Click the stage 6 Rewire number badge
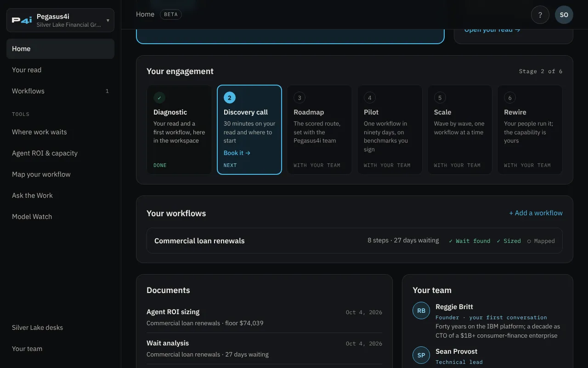This screenshot has width=588, height=368. [x=510, y=98]
